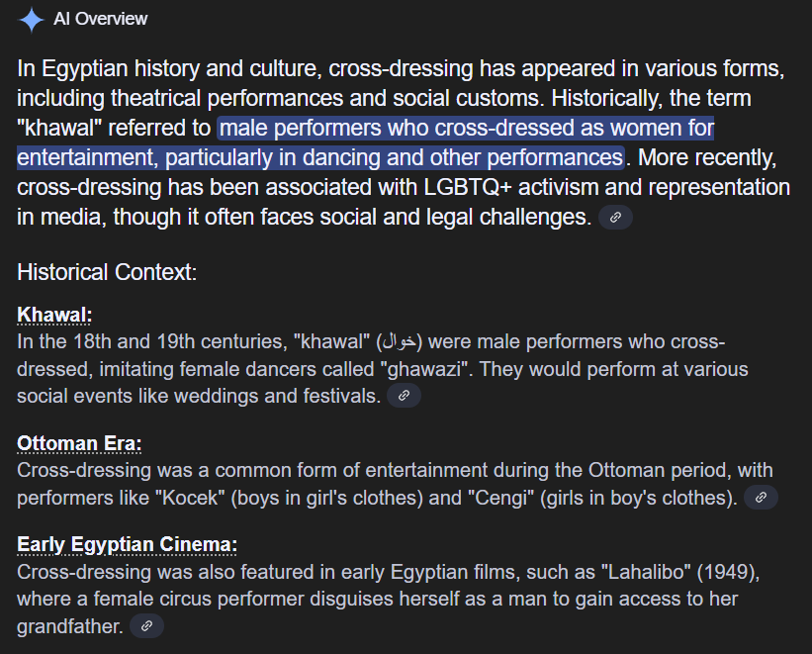Open the "Early Egyptian Cinema:" heading
Image resolution: width=812 pixels, height=654 pixels.
click(127, 545)
